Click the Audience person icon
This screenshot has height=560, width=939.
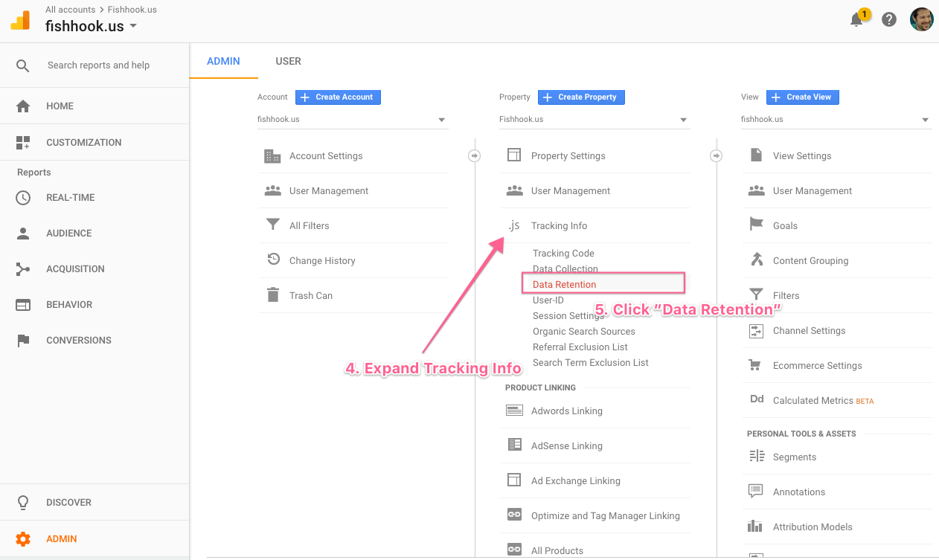(x=23, y=234)
